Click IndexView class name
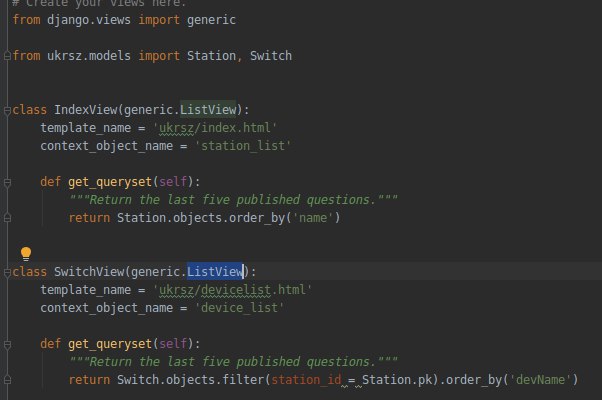This screenshot has width=602, height=400. [85, 110]
